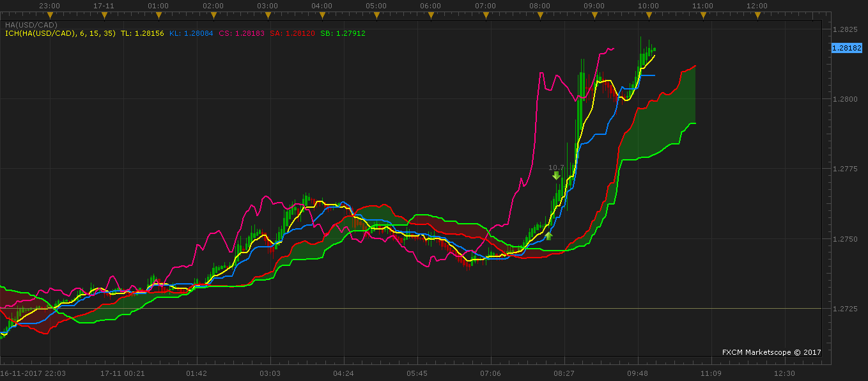Click the 1.2725 price axis label

845,309
